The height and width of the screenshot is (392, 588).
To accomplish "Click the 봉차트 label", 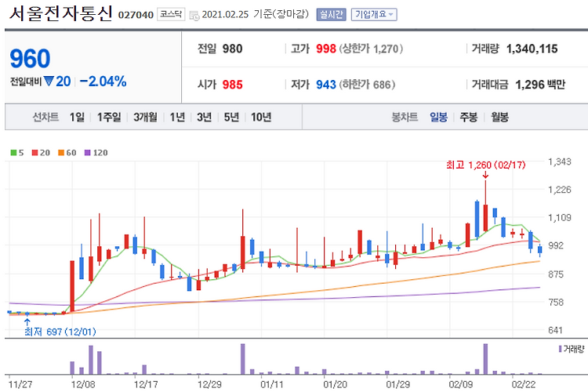I will (x=405, y=118).
